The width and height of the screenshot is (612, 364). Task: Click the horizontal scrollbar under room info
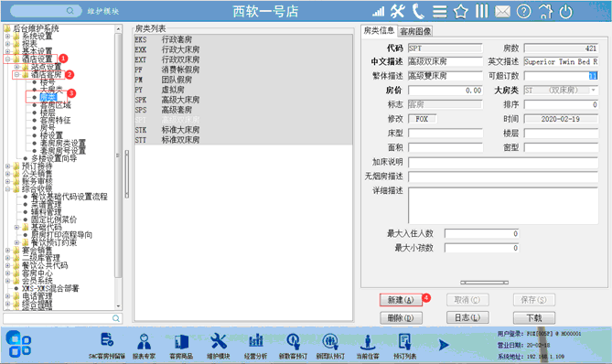click(484, 283)
